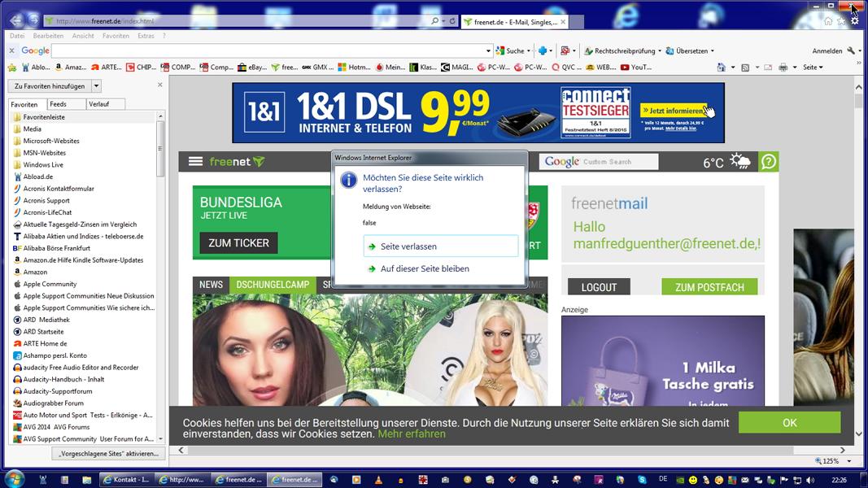Click the browser Forward arrow

[34, 20]
